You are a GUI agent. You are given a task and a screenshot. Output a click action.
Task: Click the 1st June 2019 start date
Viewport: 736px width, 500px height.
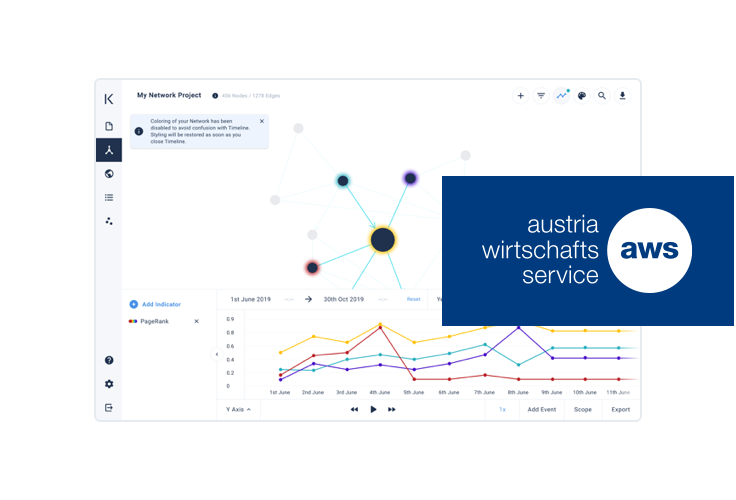click(x=250, y=299)
